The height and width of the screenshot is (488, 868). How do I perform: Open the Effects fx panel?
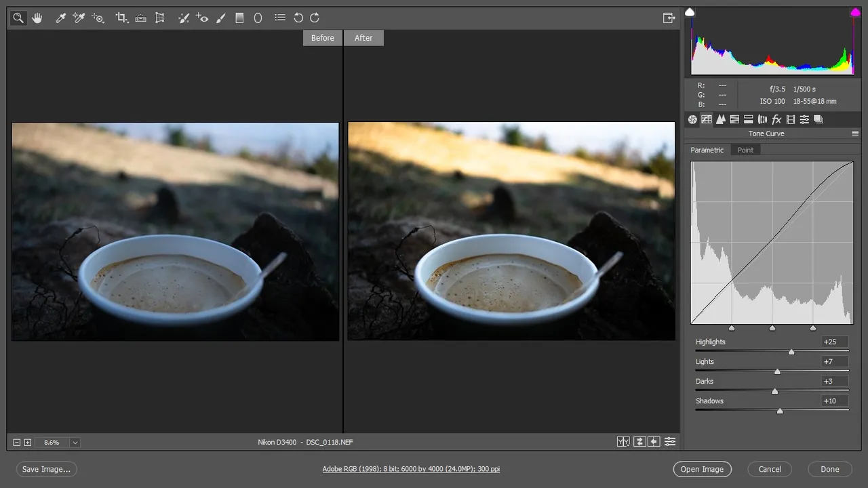(776, 119)
